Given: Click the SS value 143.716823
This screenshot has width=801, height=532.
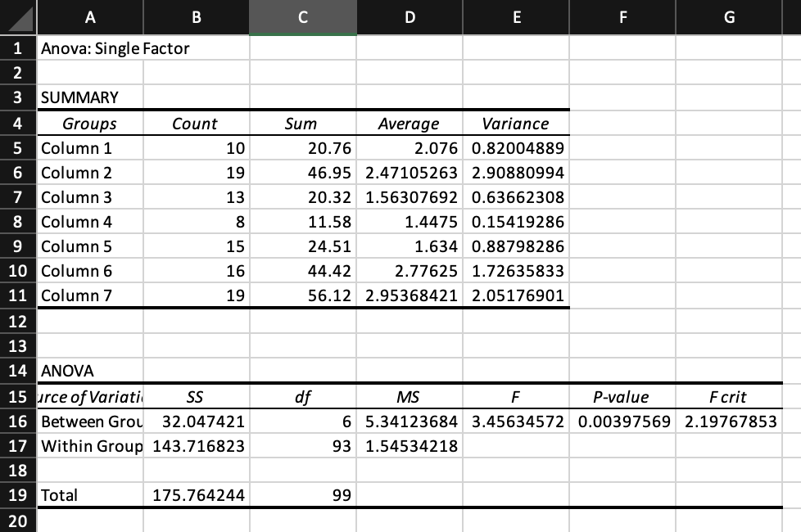Looking at the screenshot, I should 197,446.
